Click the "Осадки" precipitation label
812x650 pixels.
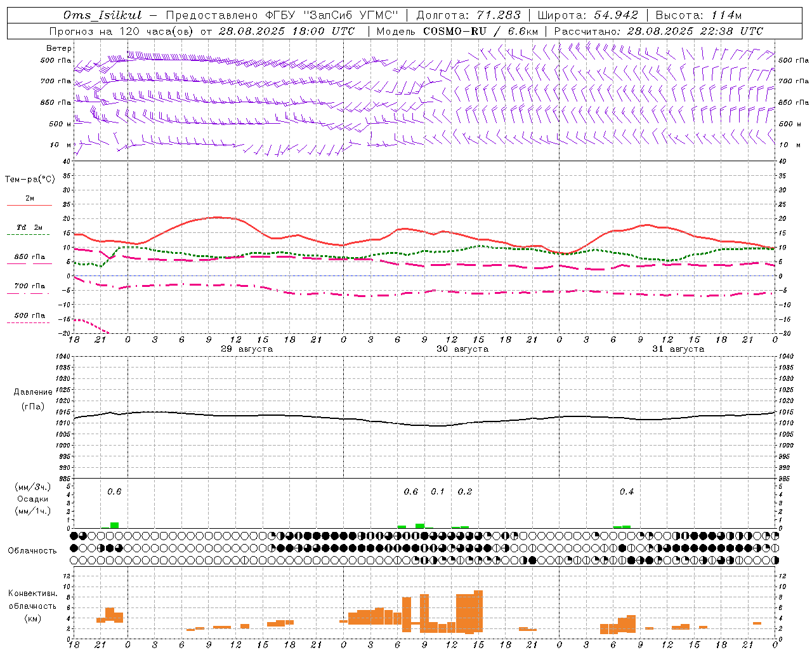tap(33, 499)
